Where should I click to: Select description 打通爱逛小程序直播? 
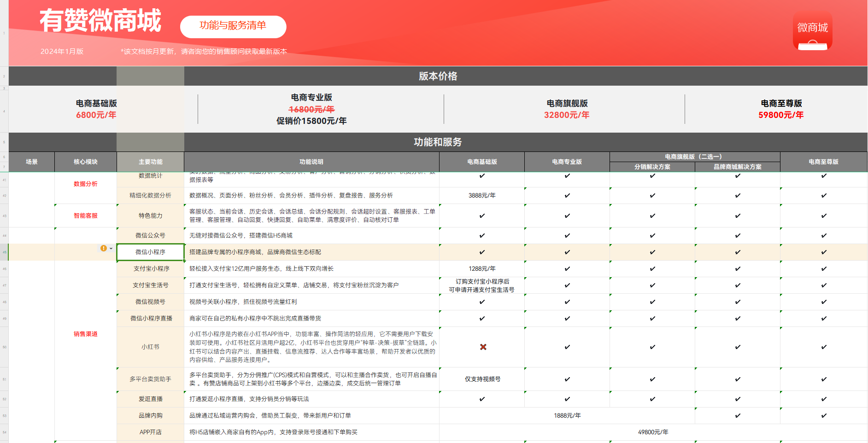click(311, 399)
